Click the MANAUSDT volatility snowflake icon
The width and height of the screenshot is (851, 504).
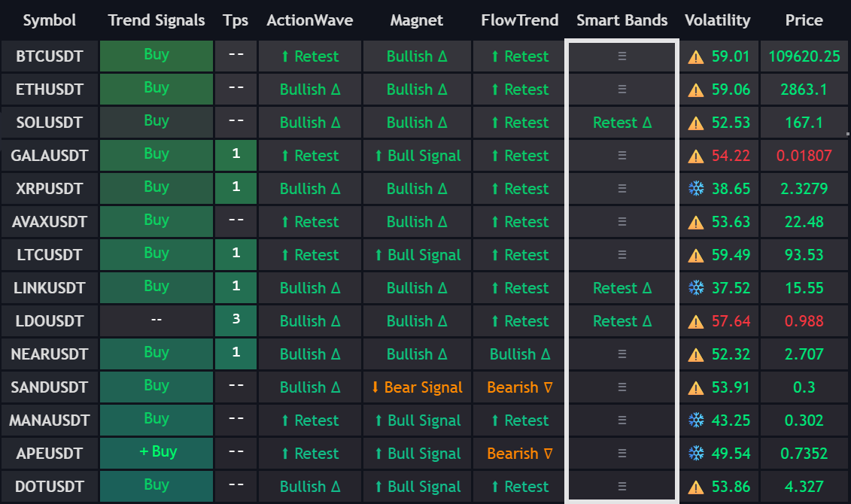tap(696, 421)
